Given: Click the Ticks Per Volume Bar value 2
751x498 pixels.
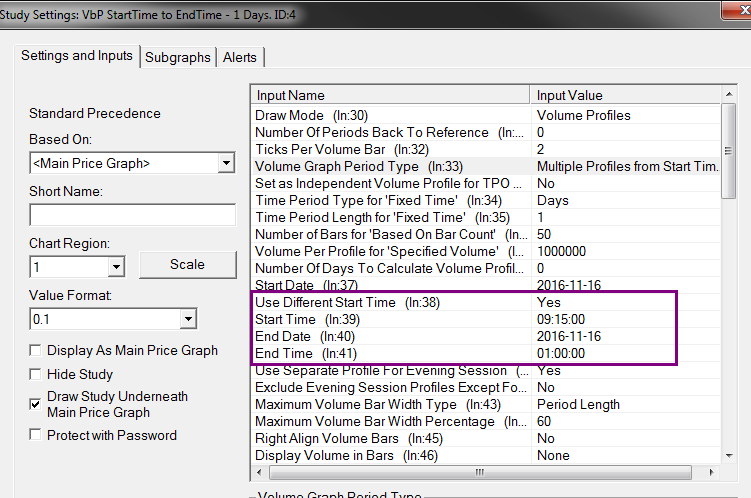Looking at the screenshot, I should tap(626, 149).
